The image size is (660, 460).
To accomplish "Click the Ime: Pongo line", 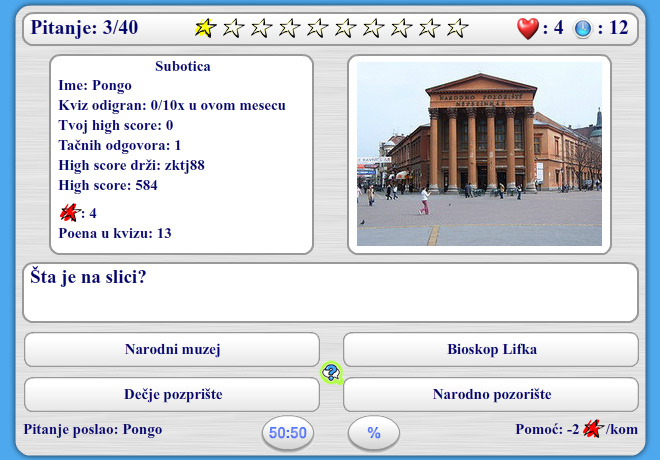I will (95, 85).
